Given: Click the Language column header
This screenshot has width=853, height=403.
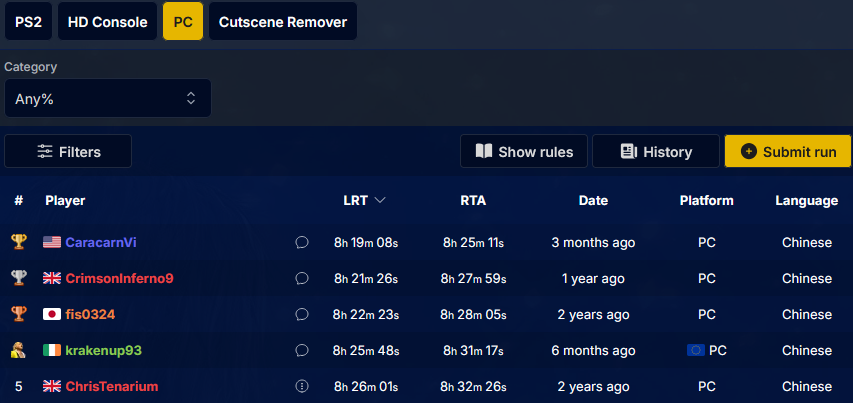Looking at the screenshot, I should pyautogui.click(x=806, y=201).
